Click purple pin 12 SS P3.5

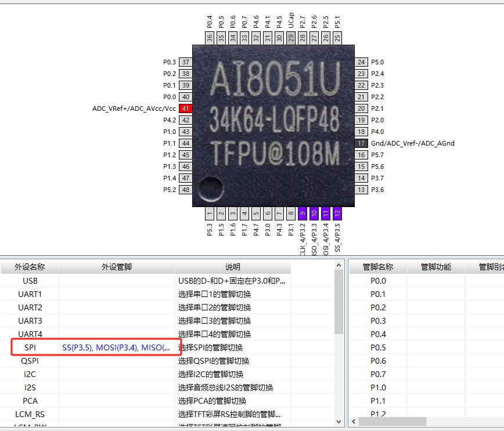click(x=337, y=213)
